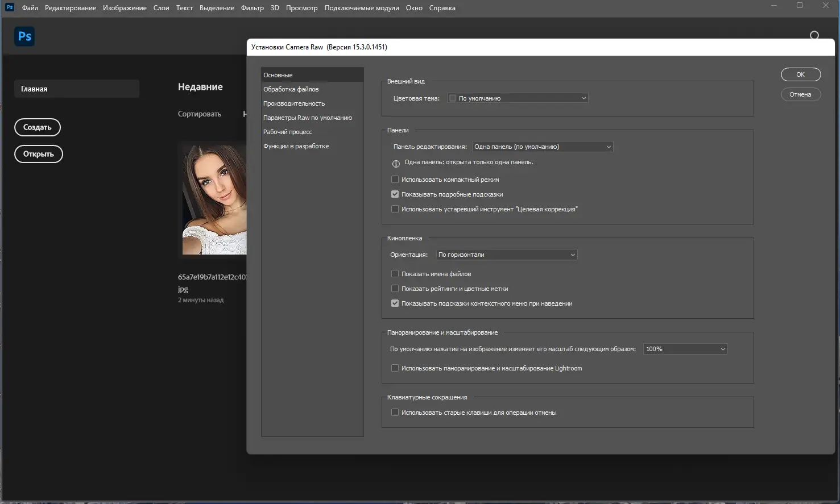Open the filmstrip orientation dropdown
Image resolution: width=840 pixels, height=504 pixels.
coord(506,255)
